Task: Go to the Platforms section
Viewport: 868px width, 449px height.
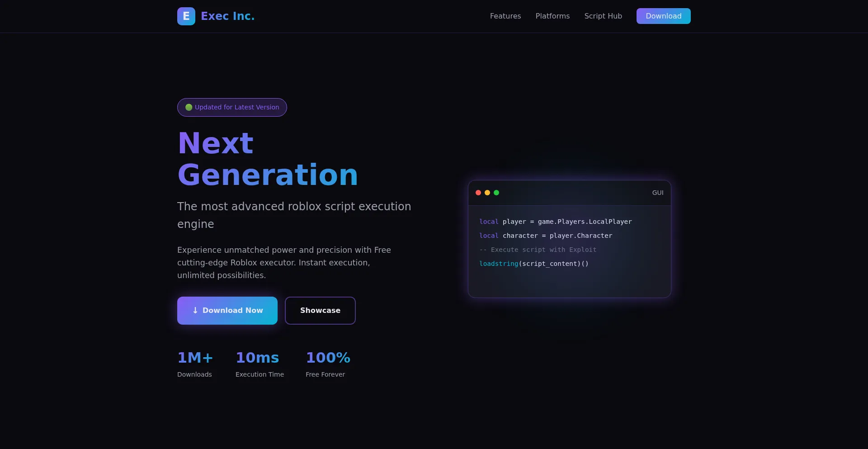Action: click(552, 16)
